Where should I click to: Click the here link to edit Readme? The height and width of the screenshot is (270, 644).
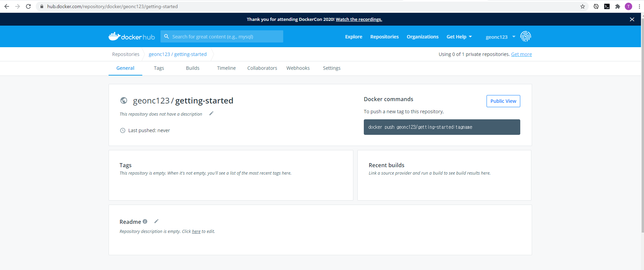196,231
